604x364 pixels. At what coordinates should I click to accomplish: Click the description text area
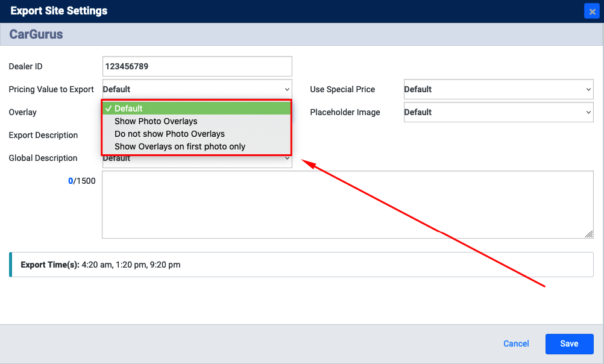pos(347,204)
